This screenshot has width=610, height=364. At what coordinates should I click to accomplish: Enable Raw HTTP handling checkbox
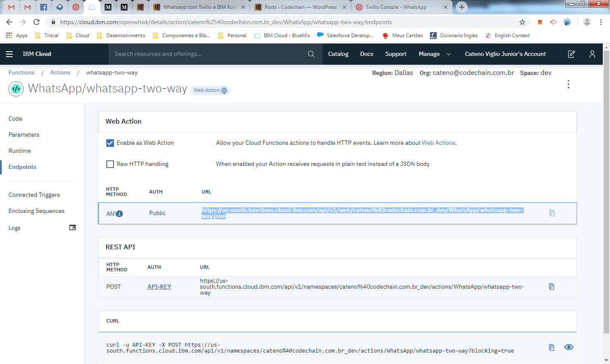coord(110,164)
